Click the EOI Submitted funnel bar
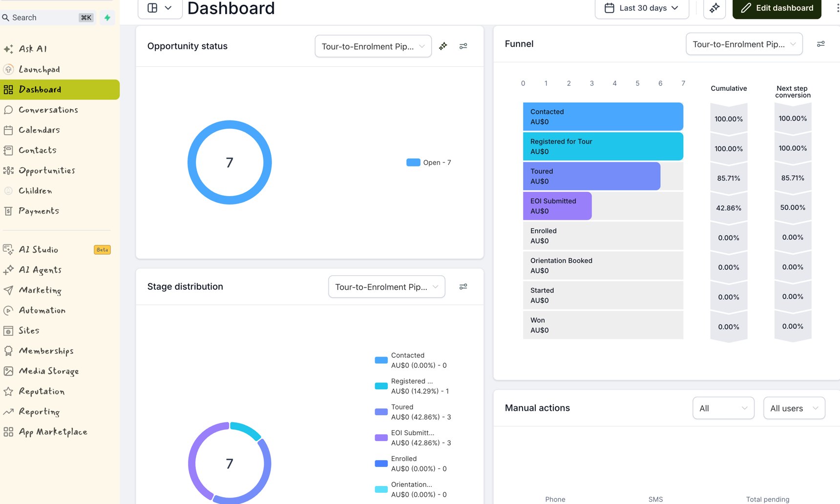840x504 pixels. 557,206
